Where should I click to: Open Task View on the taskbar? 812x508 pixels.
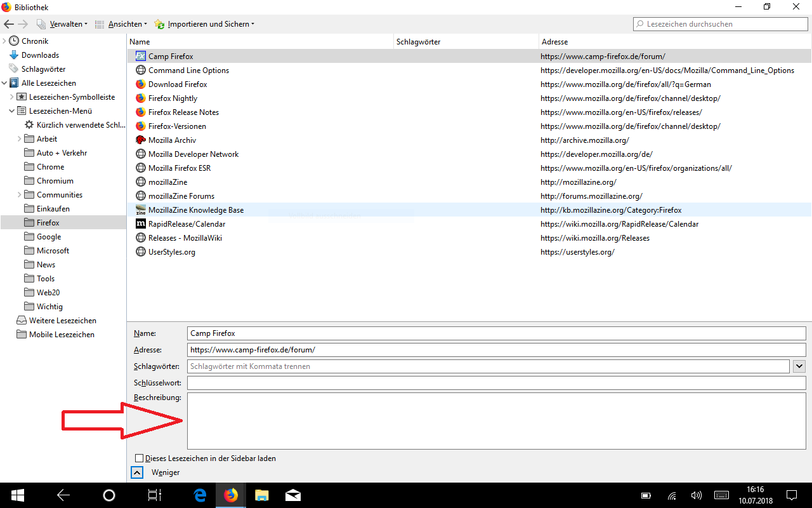click(x=155, y=495)
